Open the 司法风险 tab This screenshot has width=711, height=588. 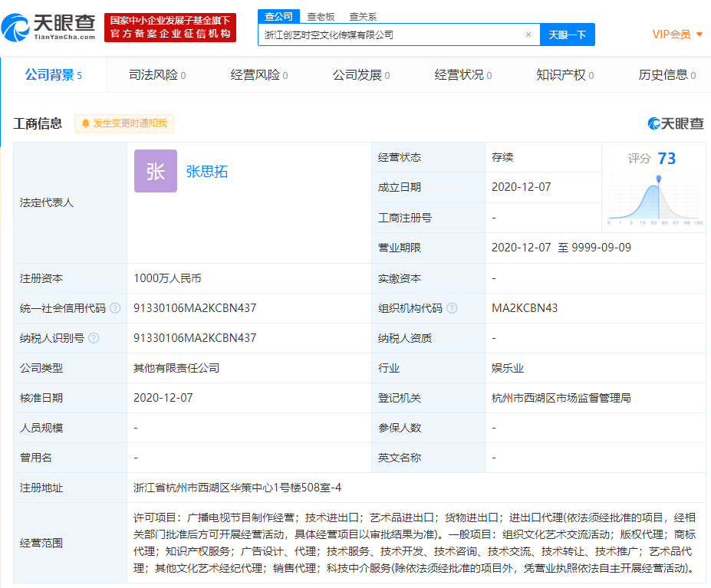pyautogui.click(x=157, y=75)
